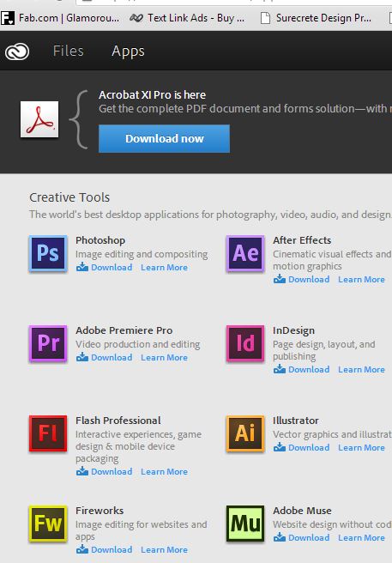
Task: Click the Adobe Muse Mu icon
Action: click(245, 524)
